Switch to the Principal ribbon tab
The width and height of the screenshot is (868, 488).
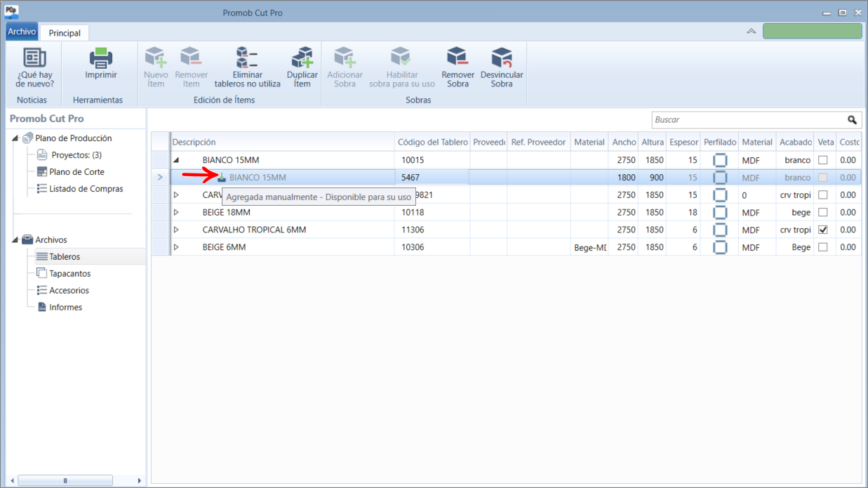(65, 33)
